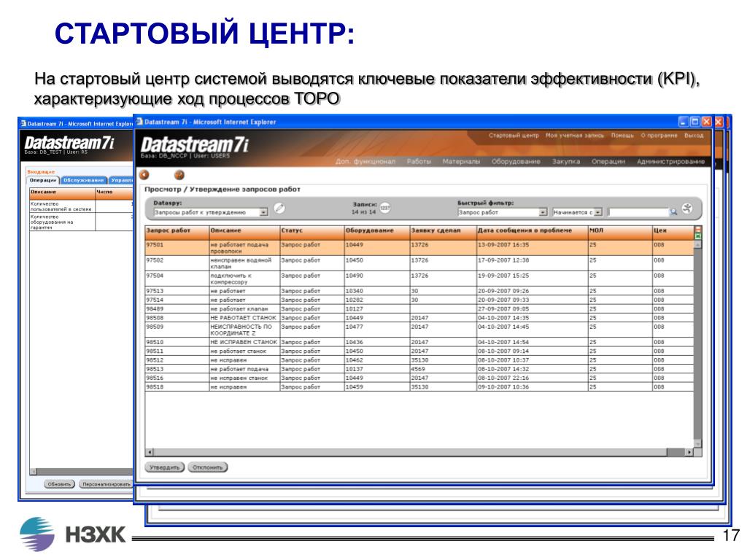
Task: Select row with request 97514
Action: tap(419, 300)
